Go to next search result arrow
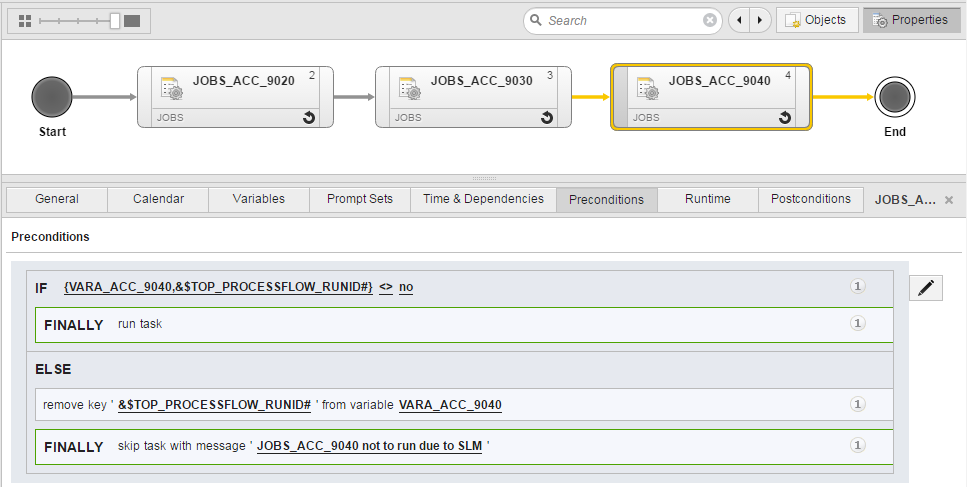This screenshot has height=487, width=967. (x=760, y=20)
